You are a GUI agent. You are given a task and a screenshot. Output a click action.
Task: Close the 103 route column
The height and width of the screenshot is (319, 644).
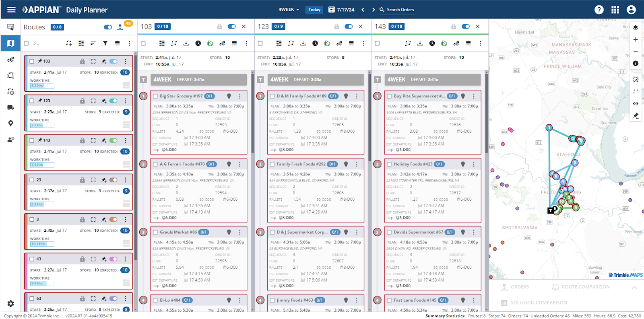pyautogui.click(x=244, y=27)
